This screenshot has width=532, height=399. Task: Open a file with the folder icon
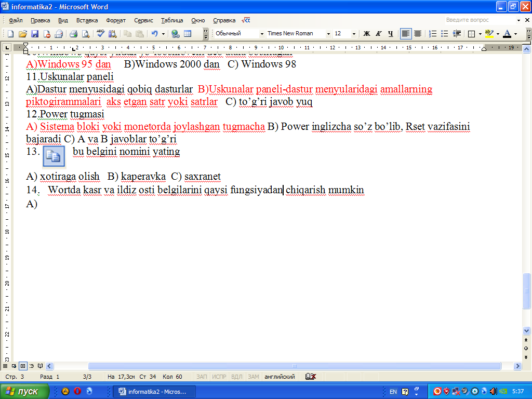tap(23, 34)
